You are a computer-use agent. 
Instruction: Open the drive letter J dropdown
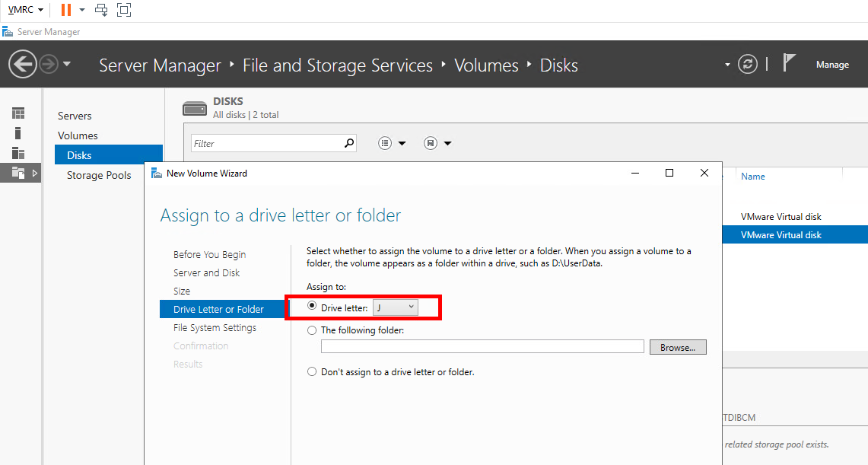point(396,307)
